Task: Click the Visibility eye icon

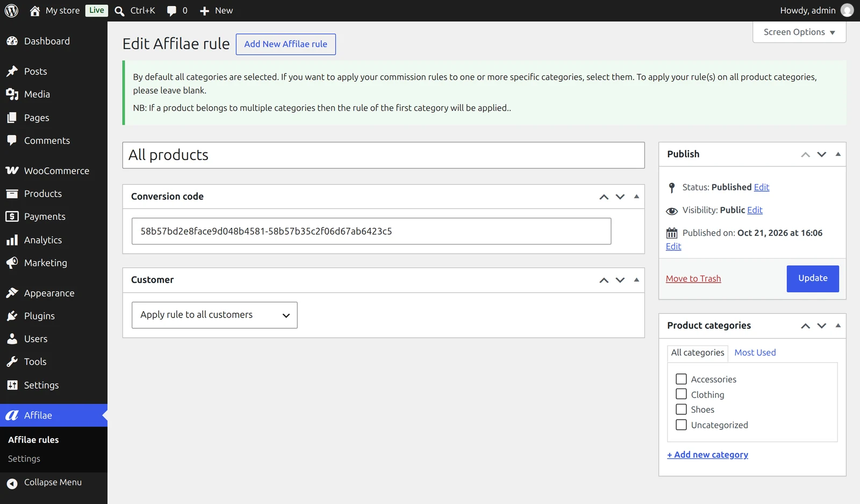Action: click(x=672, y=211)
